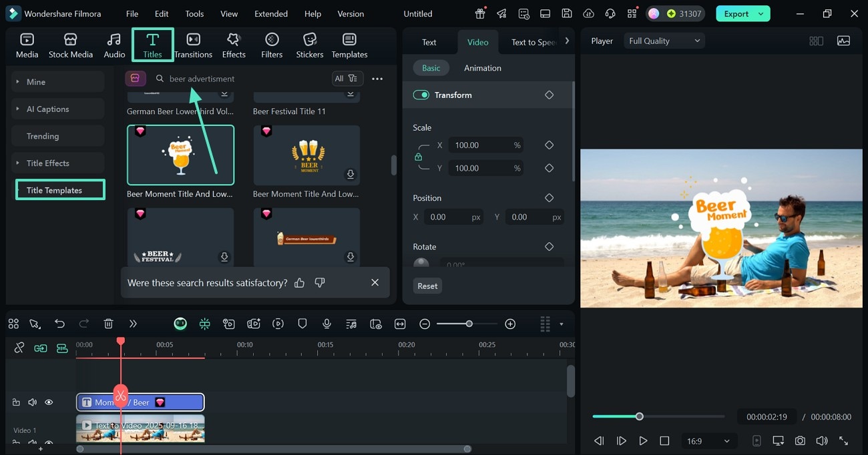Click the timeline zoom out minus button
Screen dimensions: 868x455
[x=425, y=324]
